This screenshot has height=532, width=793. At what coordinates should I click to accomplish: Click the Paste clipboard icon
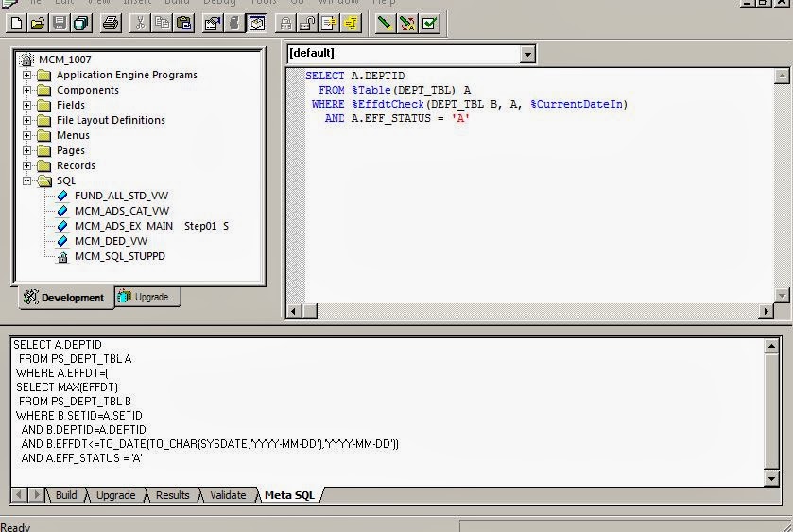click(184, 24)
